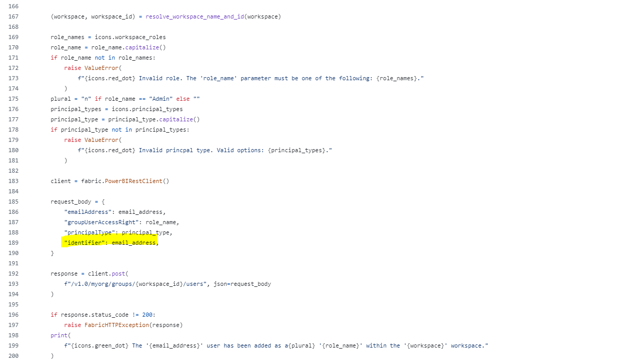Image resolution: width=635 pixels, height=364 pixels.
Task: Click the "Admin" string literal
Action: click(x=161, y=99)
